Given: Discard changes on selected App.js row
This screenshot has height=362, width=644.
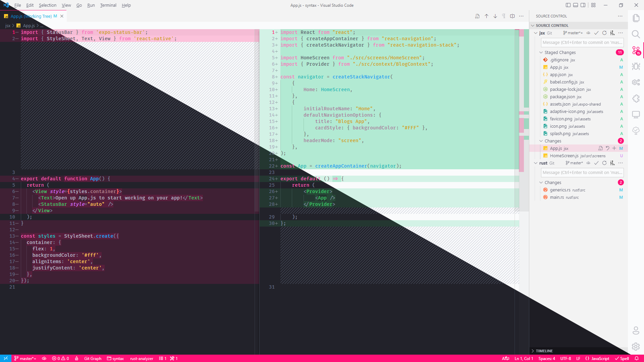Looking at the screenshot, I should coord(607,148).
